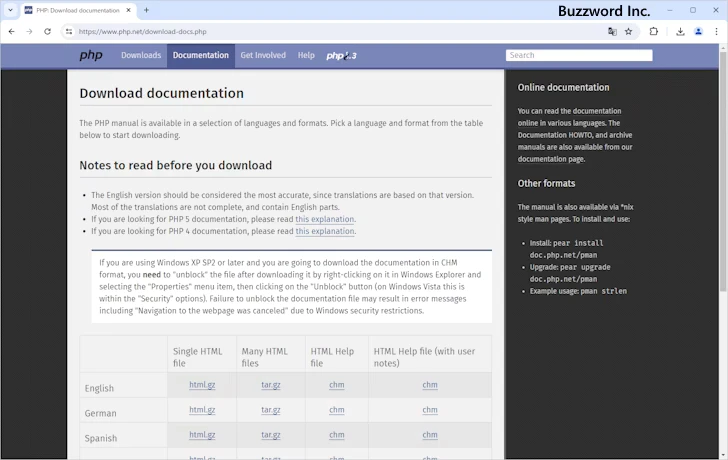This screenshot has height=460, width=728.
Task: Open the Get Involved menu item
Action: 263,55
